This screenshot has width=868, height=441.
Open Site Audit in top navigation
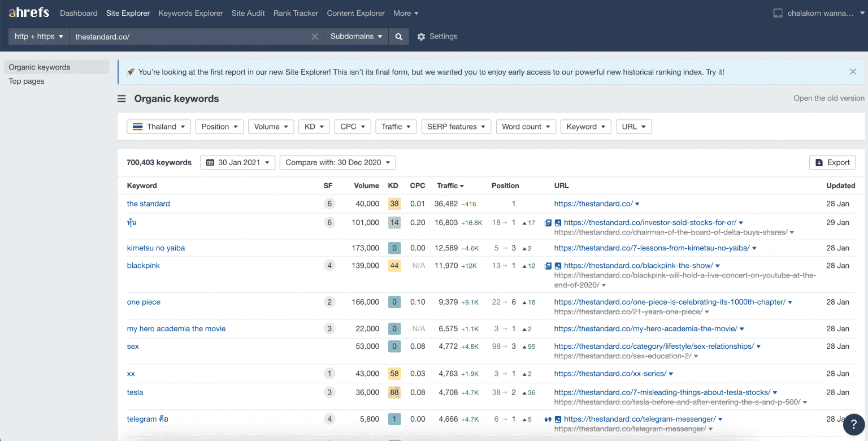(x=248, y=13)
